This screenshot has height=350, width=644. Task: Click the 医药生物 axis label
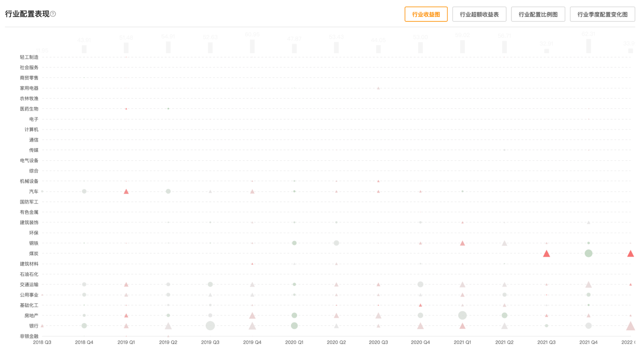pyautogui.click(x=29, y=109)
